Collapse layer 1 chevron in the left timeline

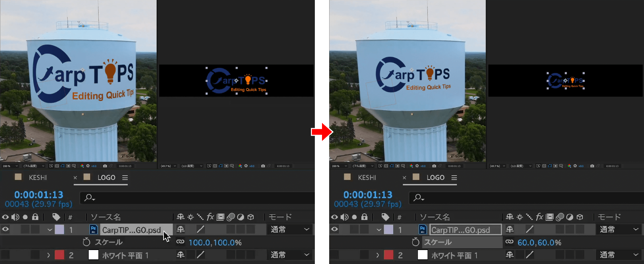coord(50,230)
